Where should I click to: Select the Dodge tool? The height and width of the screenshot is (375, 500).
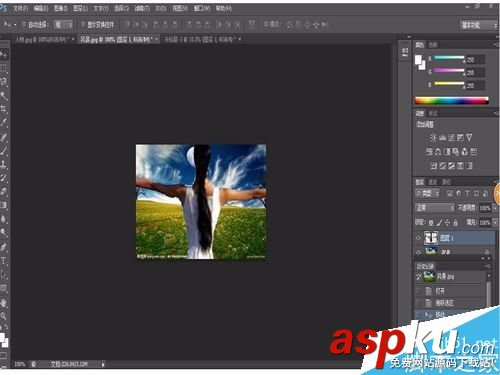coord(4,233)
